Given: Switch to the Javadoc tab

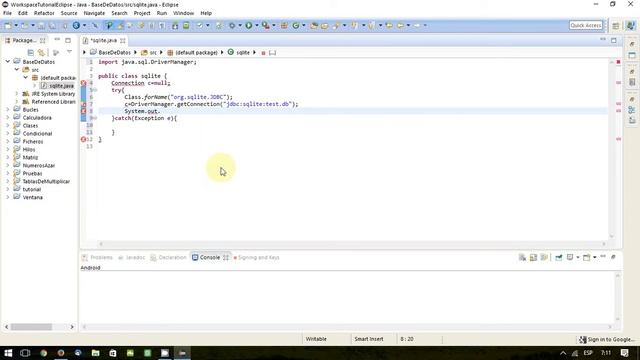Looking at the screenshot, I should pos(132,257).
